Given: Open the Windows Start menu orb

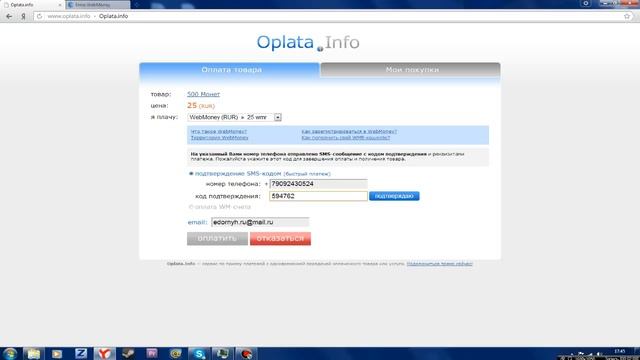Looking at the screenshot, I should [x=9, y=354].
